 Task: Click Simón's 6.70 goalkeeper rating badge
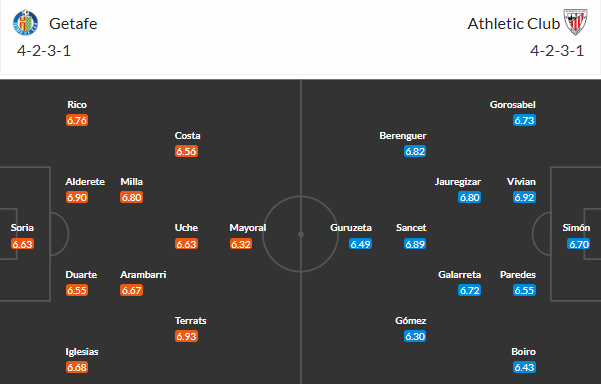[x=579, y=244]
